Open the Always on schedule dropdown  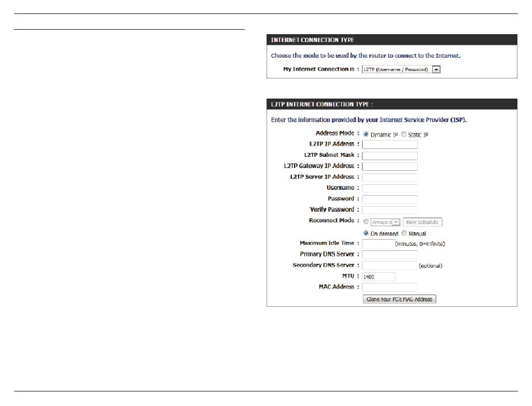tap(385, 222)
